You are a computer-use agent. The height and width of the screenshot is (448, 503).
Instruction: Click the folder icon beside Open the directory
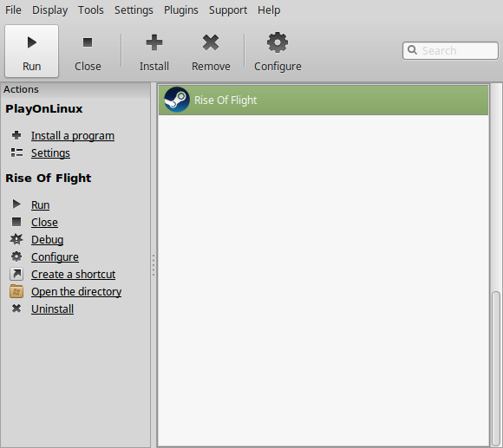click(x=16, y=291)
